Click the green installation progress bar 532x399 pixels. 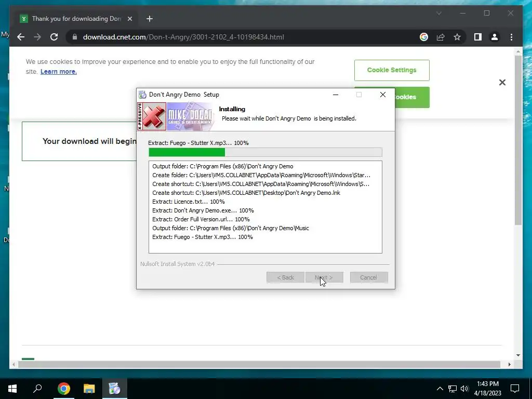coord(265,152)
